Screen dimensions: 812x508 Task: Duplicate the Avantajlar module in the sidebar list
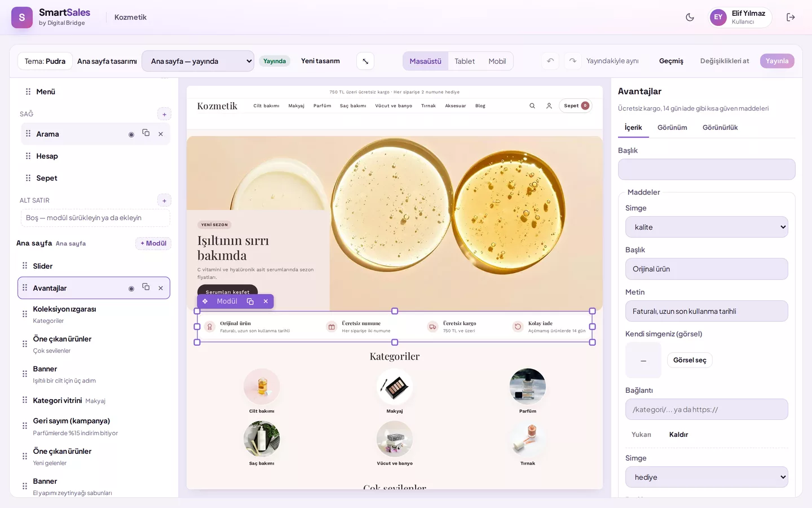(x=146, y=287)
